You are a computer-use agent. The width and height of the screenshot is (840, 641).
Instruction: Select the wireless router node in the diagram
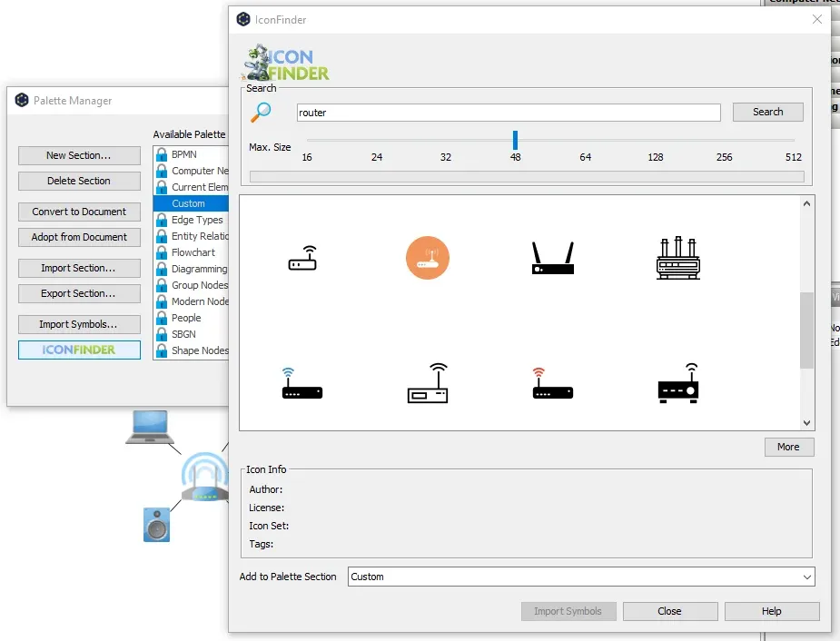pos(203,477)
